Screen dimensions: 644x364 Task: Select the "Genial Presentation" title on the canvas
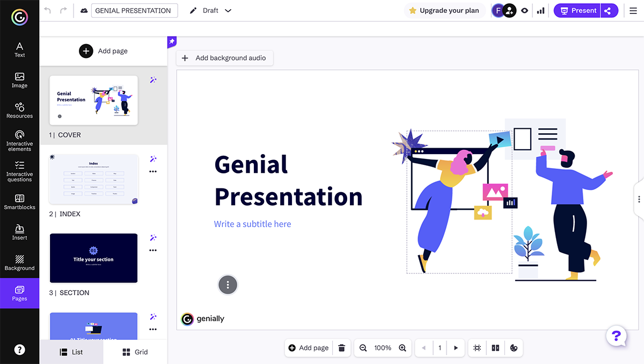(x=289, y=180)
